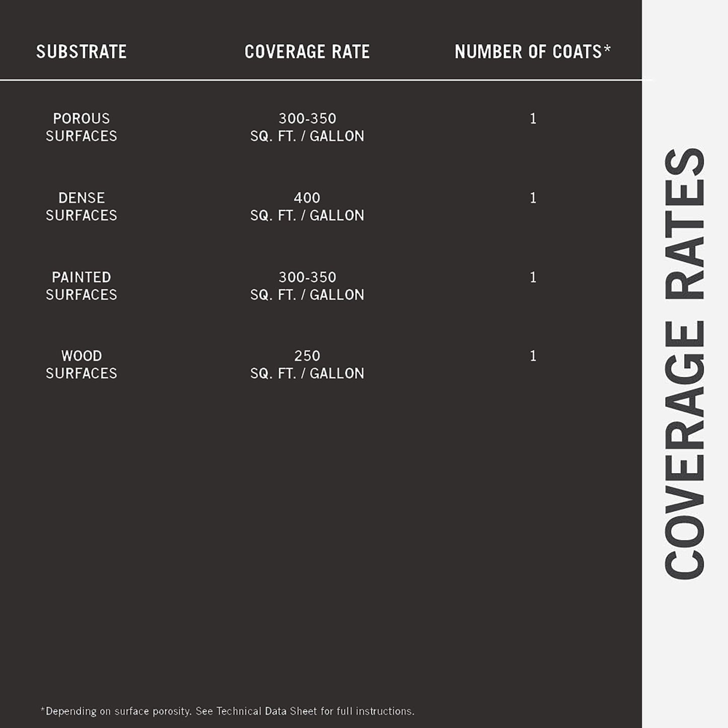The image size is (728, 728).
Task: Select the PAINTED SURFACES row label
Action: (81, 286)
